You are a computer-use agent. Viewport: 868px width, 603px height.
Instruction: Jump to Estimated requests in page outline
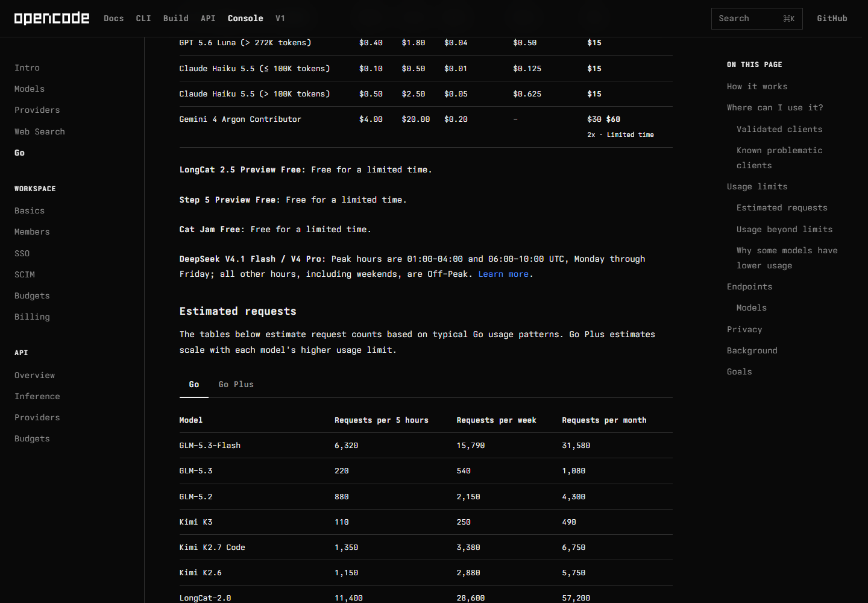pos(782,207)
